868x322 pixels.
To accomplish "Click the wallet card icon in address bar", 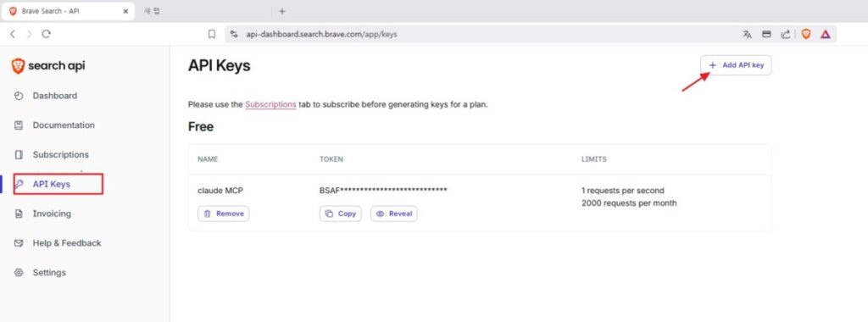I will [766, 34].
